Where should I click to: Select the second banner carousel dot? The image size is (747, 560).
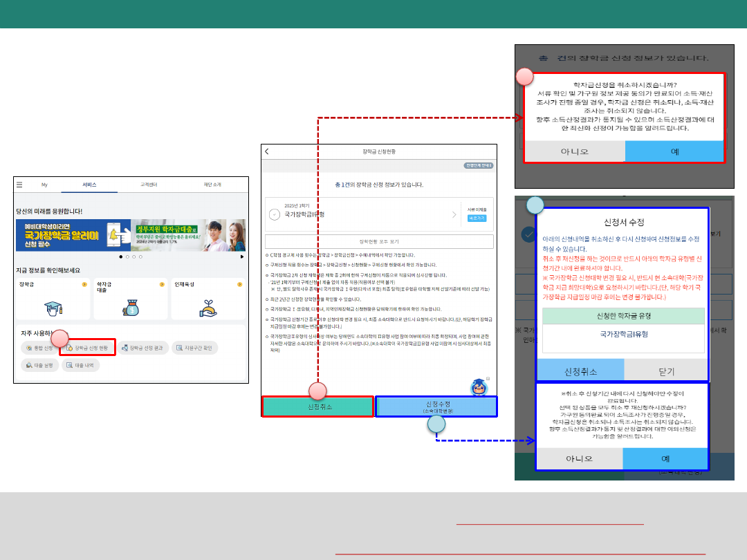point(127,256)
